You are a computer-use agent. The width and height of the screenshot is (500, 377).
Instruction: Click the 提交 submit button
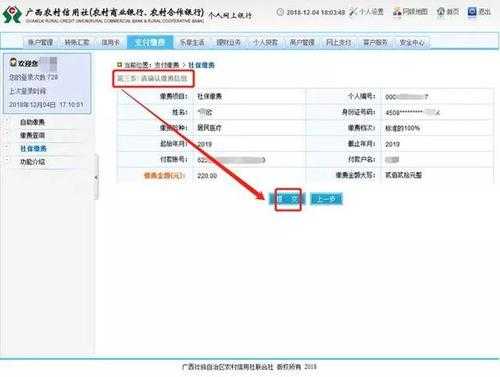[x=287, y=199]
